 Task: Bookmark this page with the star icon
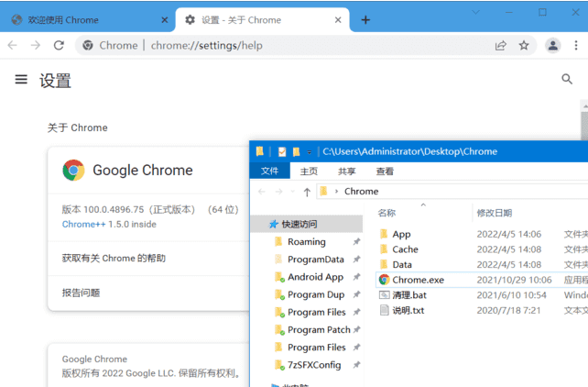[524, 46]
